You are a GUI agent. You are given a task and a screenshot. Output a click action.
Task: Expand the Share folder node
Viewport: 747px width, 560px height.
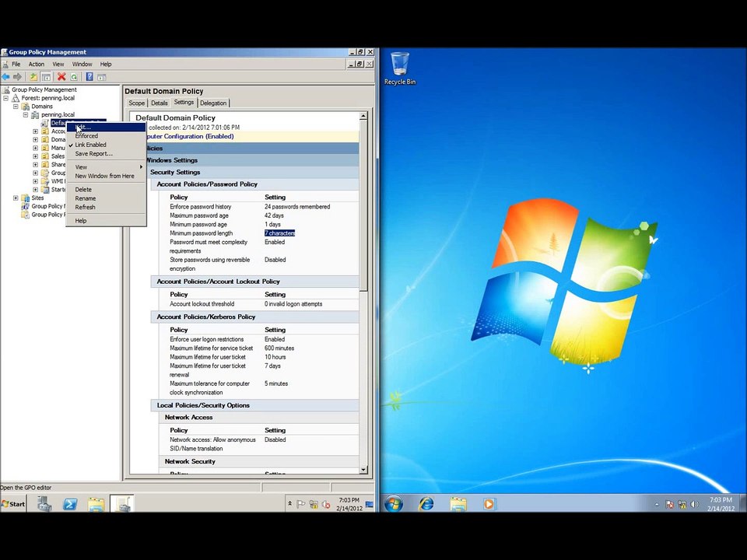(35, 164)
